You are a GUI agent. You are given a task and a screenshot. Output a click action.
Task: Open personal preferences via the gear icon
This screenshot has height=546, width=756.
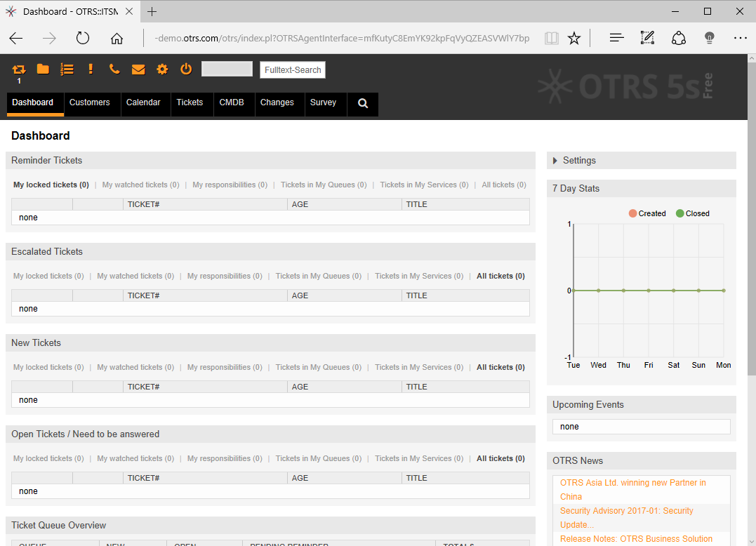(x=162, y=69)
